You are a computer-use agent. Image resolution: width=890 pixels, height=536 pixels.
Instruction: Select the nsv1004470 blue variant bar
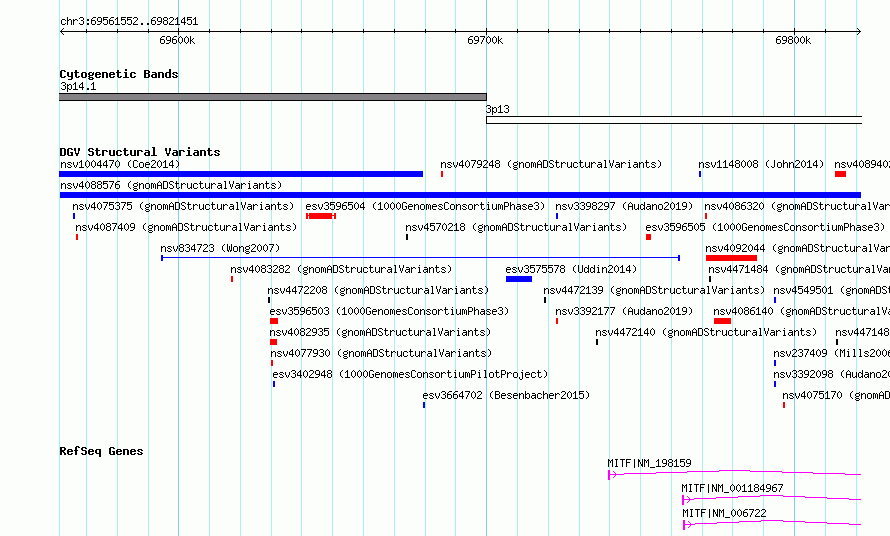pos(241,174)
